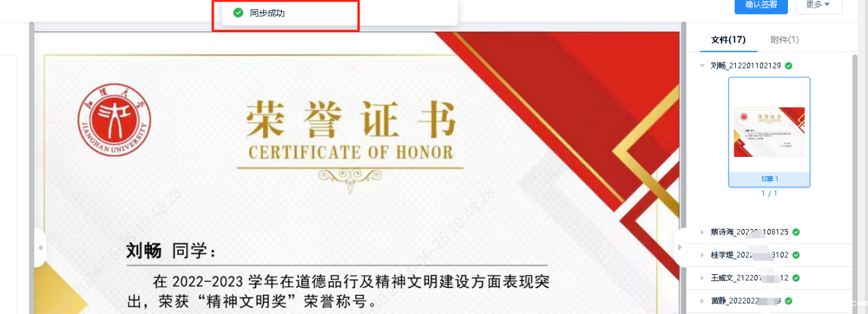
Task: Click green check icon beside 王威文 file
Action: pos(796,278)
